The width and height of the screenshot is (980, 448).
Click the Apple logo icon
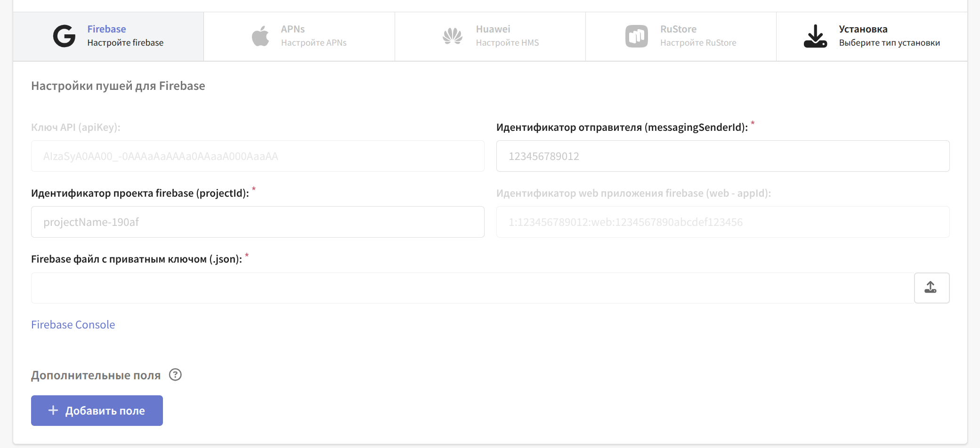[x=260, y=36]
